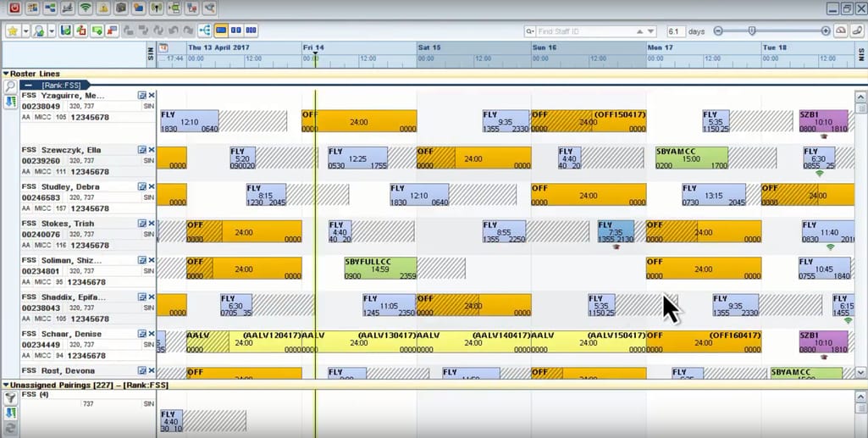Open dropdown arrow next to star icon

pos(25,31)
